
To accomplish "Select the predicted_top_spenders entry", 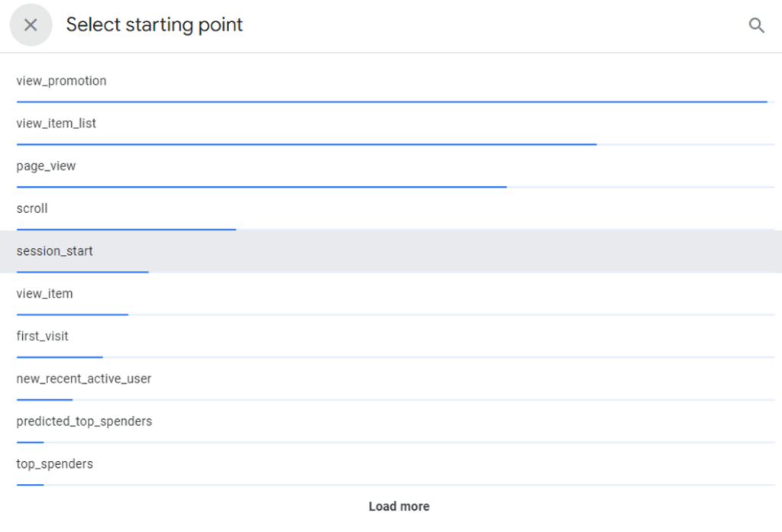I will pos(84,421).
